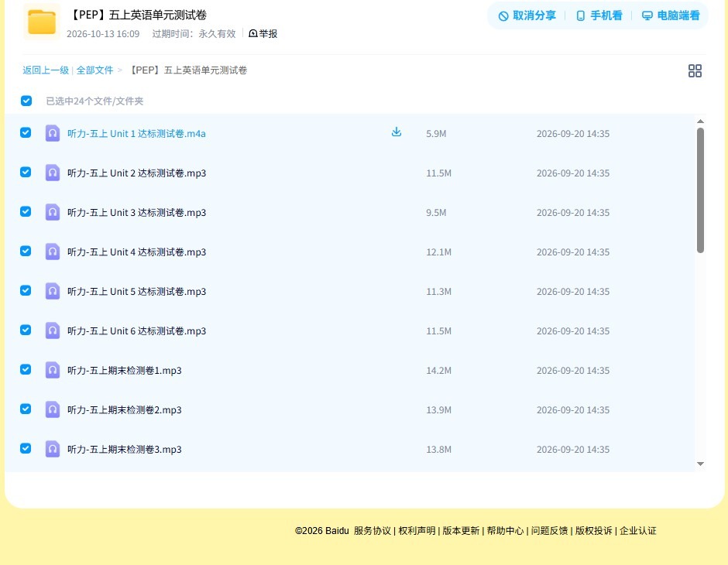Open 服务协议 footer link

pyautogui.click(x=373, y=531)
